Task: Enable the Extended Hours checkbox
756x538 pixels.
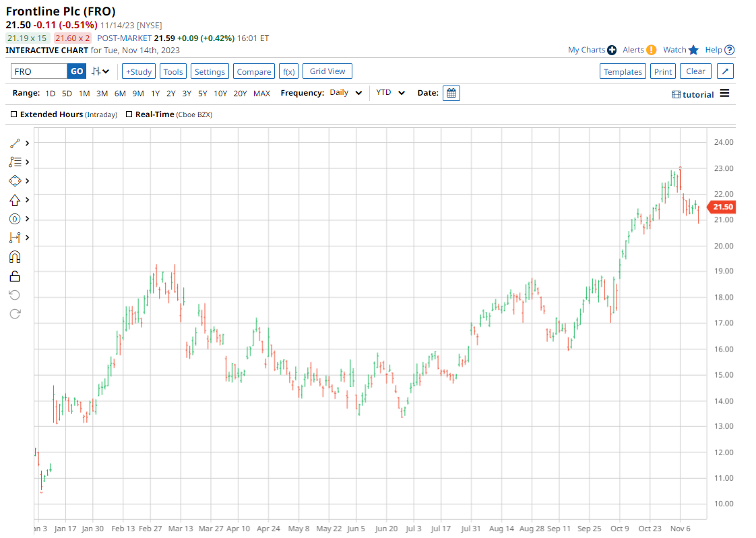Action: point(14,115)
